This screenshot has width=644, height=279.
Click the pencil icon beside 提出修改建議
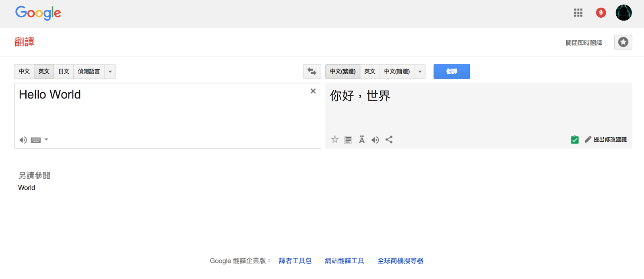(x=588, y=139)
